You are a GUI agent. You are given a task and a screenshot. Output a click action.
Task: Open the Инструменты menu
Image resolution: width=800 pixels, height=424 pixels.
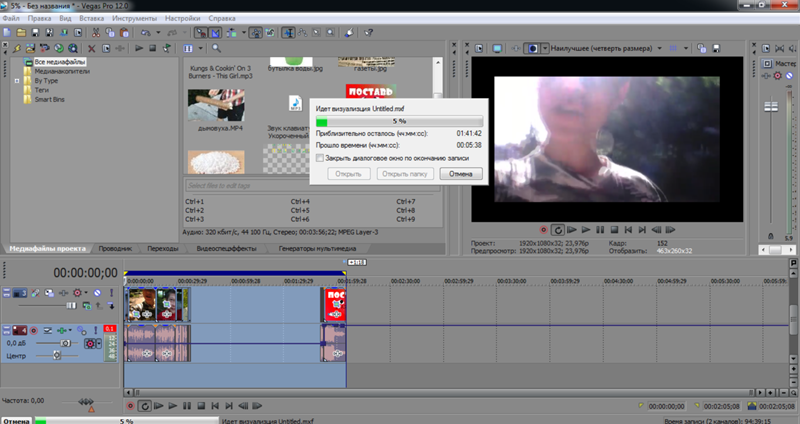point(134,18)
